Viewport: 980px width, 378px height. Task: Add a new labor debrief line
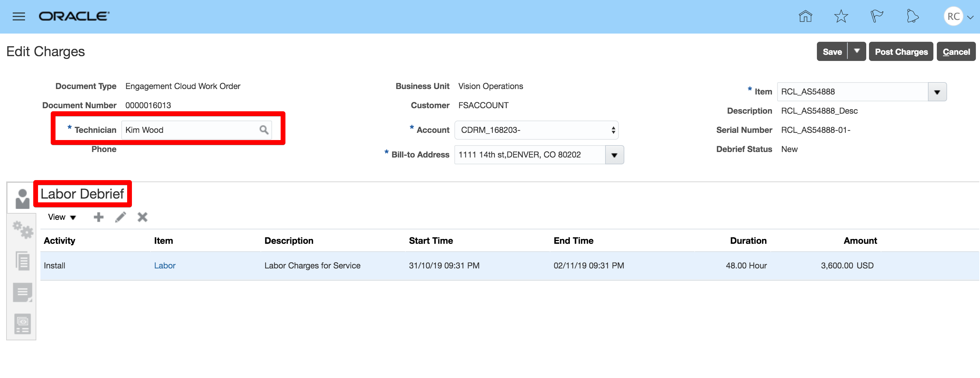click(99, 217)
